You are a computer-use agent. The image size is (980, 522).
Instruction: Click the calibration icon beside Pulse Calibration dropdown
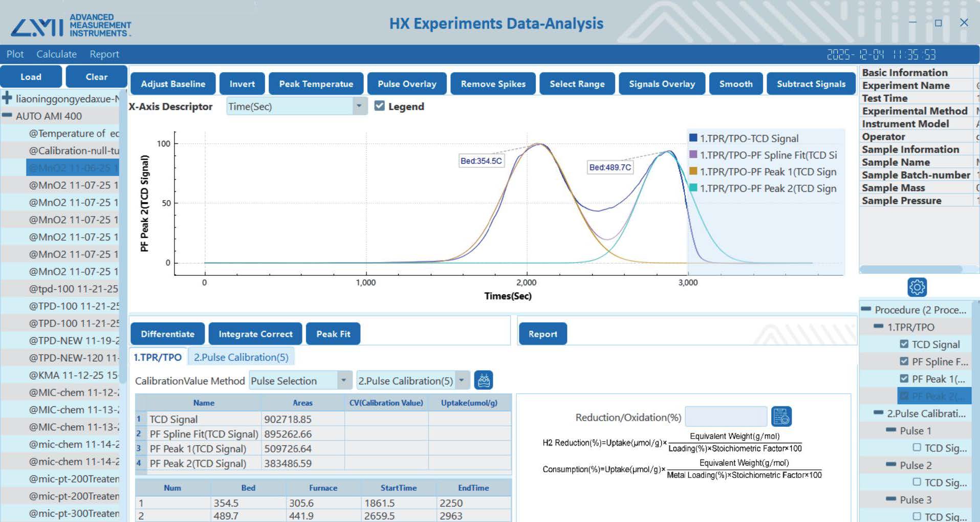coord(484,380)
